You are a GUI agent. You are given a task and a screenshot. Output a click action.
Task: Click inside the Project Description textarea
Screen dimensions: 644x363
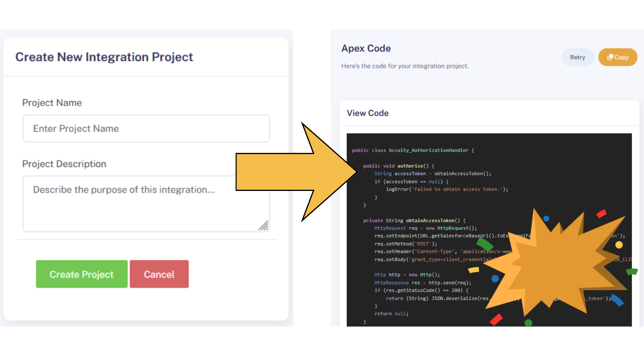click(x=146, y=203)
